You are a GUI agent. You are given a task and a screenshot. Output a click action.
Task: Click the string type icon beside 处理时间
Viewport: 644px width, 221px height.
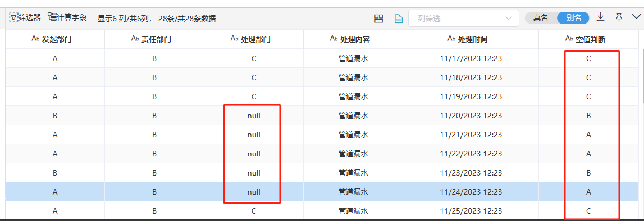(x=451, y=39)
